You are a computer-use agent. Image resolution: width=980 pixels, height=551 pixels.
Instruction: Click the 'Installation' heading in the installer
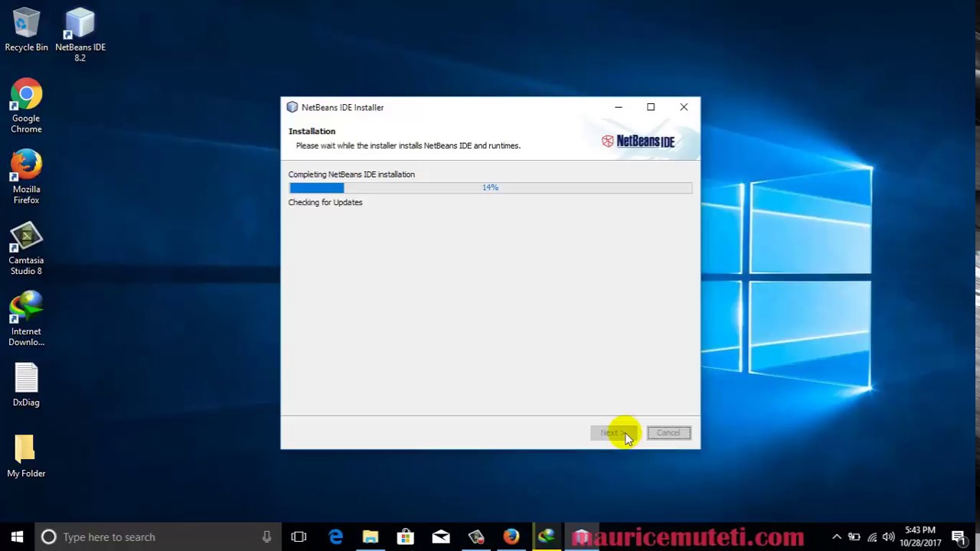pyautogui.click(x=312, y=131)
